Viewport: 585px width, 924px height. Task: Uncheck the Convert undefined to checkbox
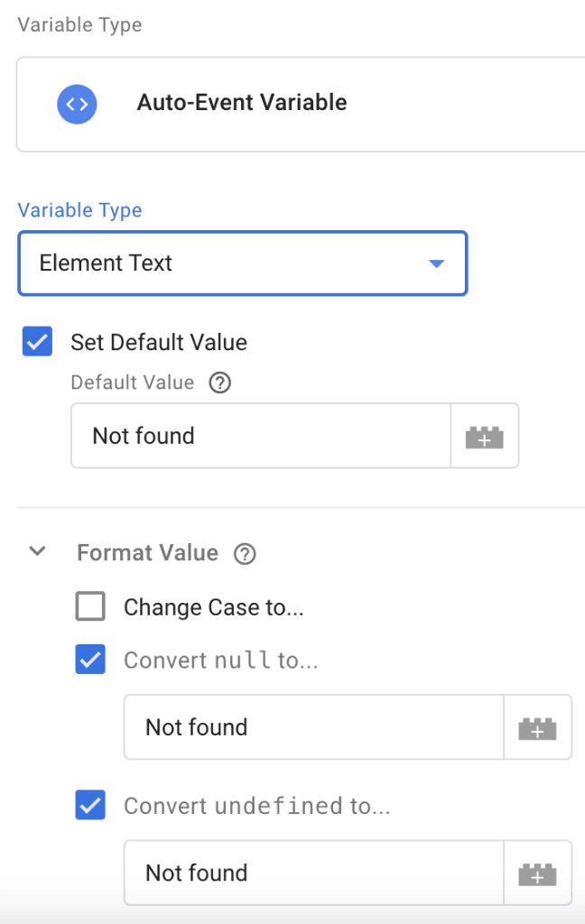pyautogui.click(x=89, y=805)
